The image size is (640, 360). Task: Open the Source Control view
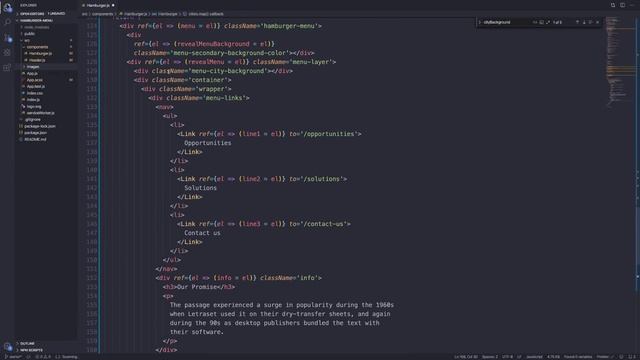tap(7, 38)
